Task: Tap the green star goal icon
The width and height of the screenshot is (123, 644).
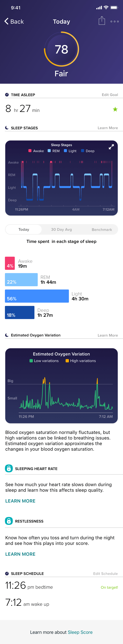Action: [115, 109]
